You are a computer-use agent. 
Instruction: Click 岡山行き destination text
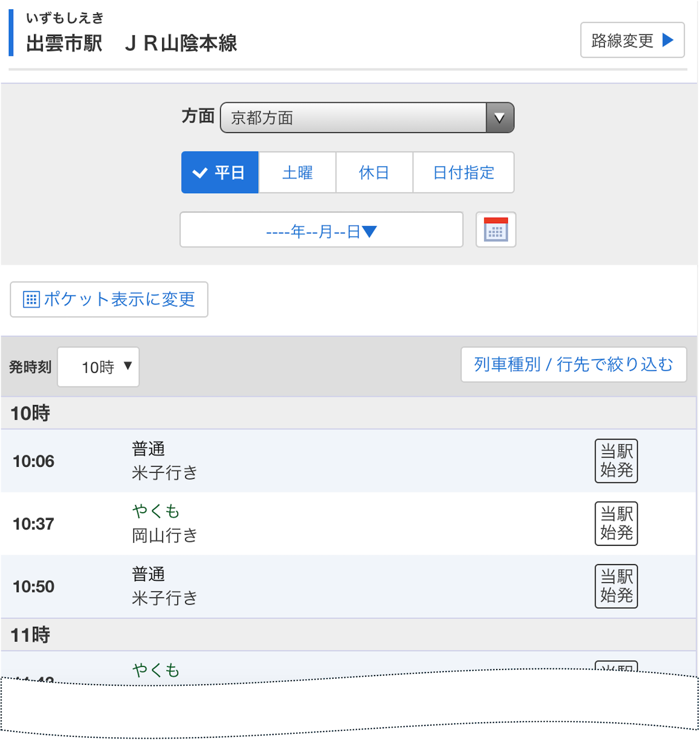[164, 535]
